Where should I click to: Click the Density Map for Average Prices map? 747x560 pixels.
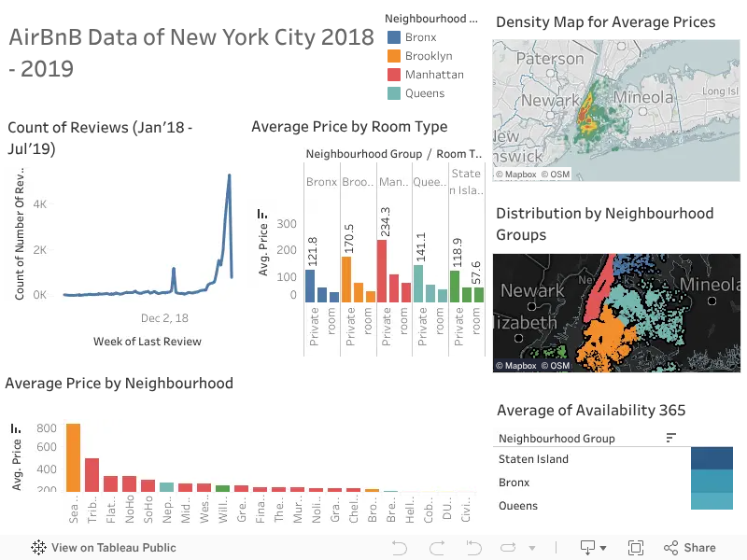616,110
